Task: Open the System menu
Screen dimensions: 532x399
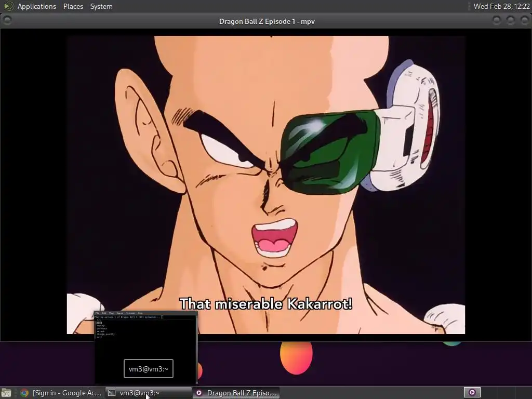Action: coord(101,6)
